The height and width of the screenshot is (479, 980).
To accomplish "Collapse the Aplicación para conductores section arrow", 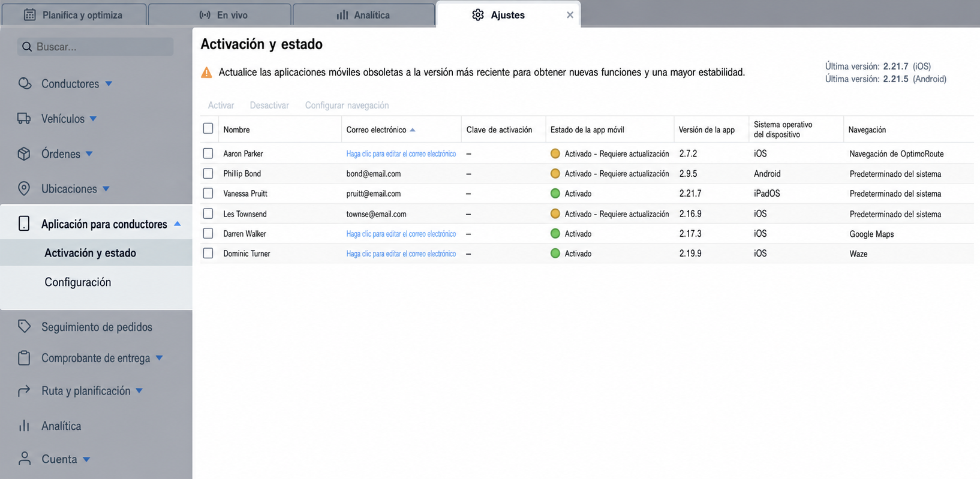I will coord(177,224).
